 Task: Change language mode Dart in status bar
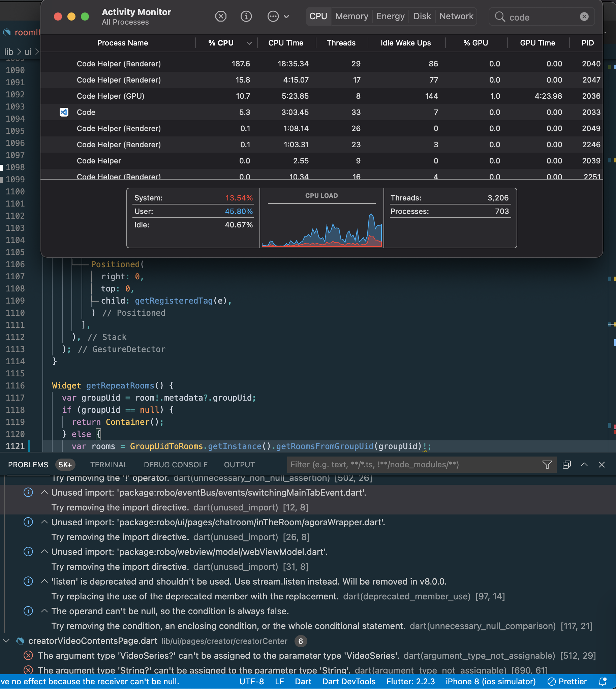(x=303, y=682)
